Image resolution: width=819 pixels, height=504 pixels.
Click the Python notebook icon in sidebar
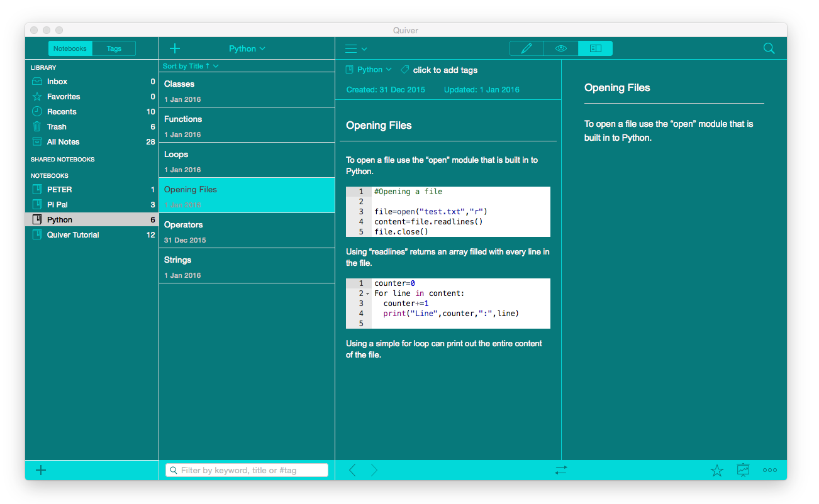click(x=37, y=220)
